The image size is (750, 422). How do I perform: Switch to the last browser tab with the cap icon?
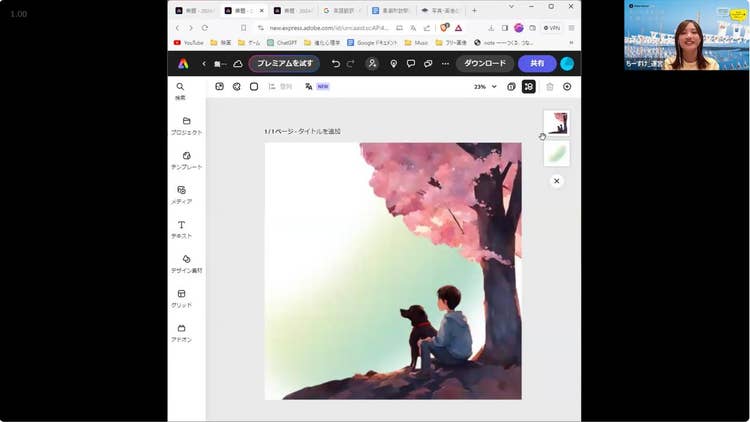click(x=440, y=10)
